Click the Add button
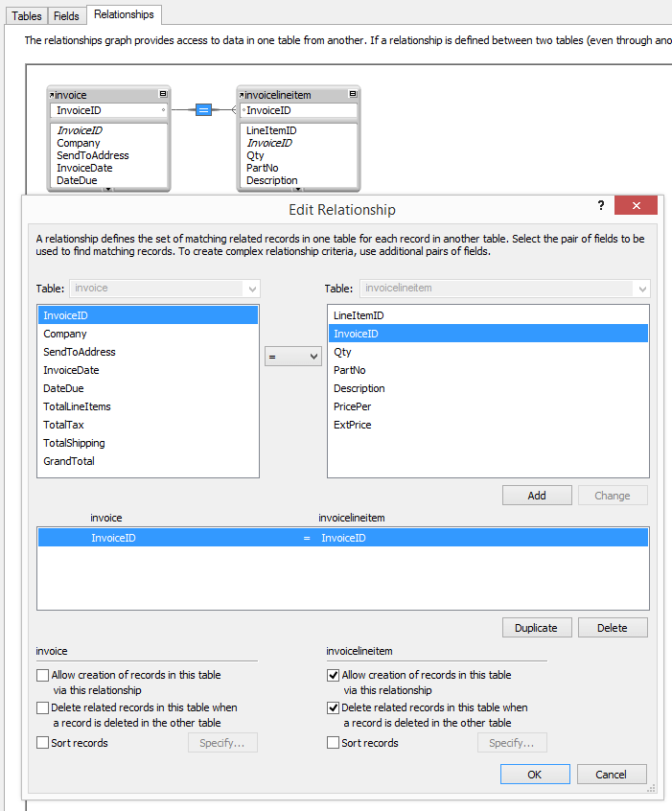 (537, 496)
